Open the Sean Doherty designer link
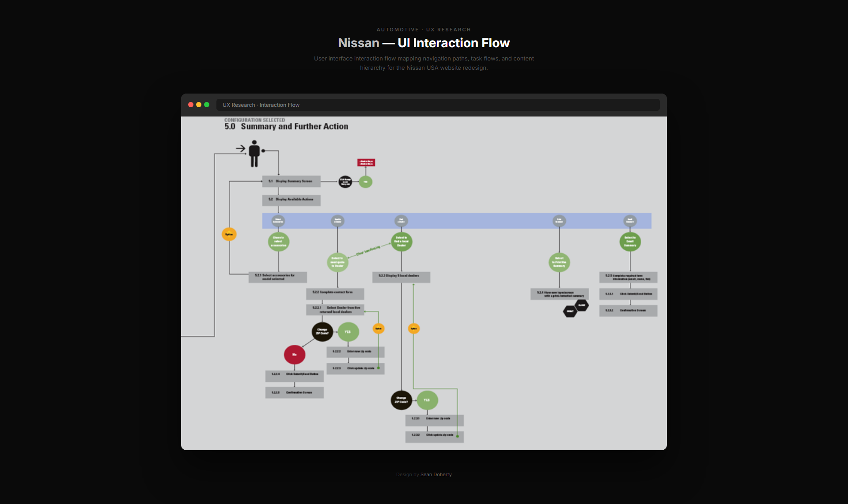Viewport: 848px width, 504px height. [436, 474]
